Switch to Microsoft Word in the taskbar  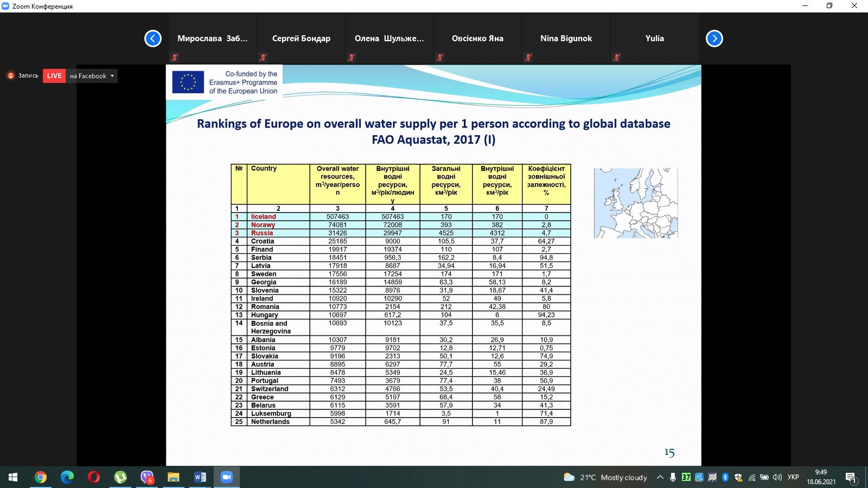click(200, 477)
